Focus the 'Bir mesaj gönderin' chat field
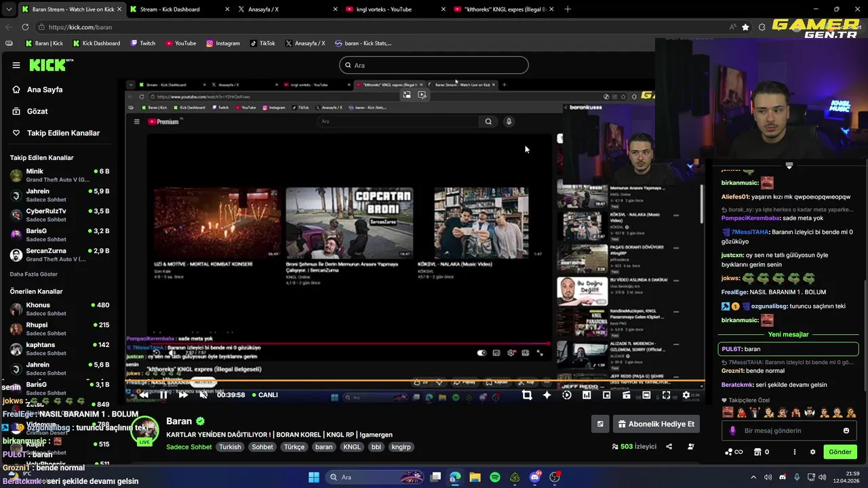 point(788,430)
